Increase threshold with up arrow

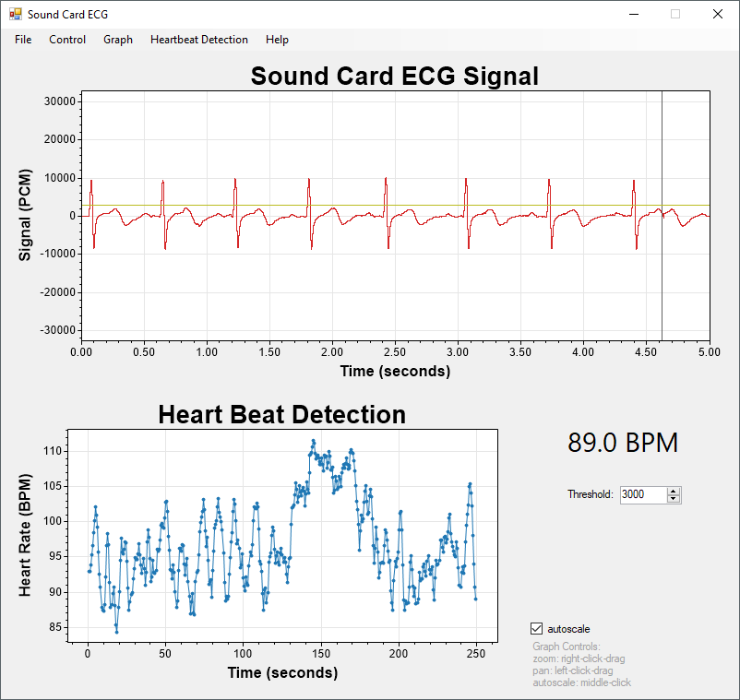[674, 491]
